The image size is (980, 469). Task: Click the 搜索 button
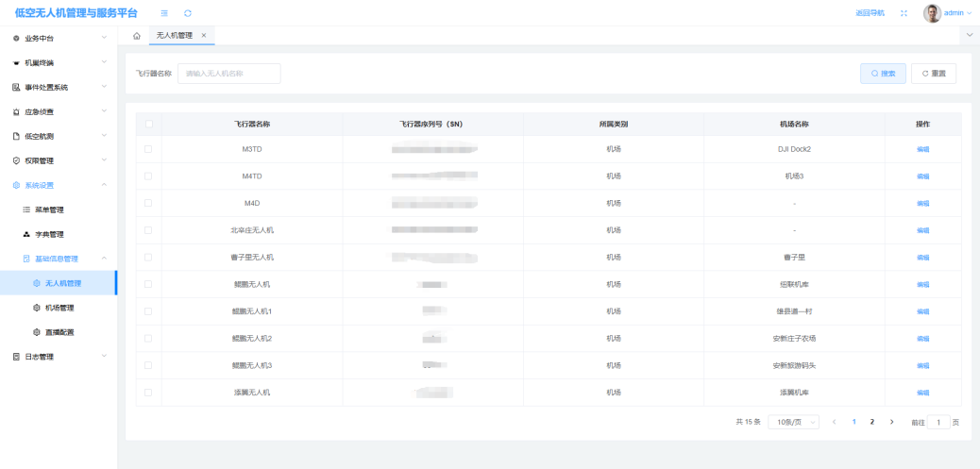point(883,74)
